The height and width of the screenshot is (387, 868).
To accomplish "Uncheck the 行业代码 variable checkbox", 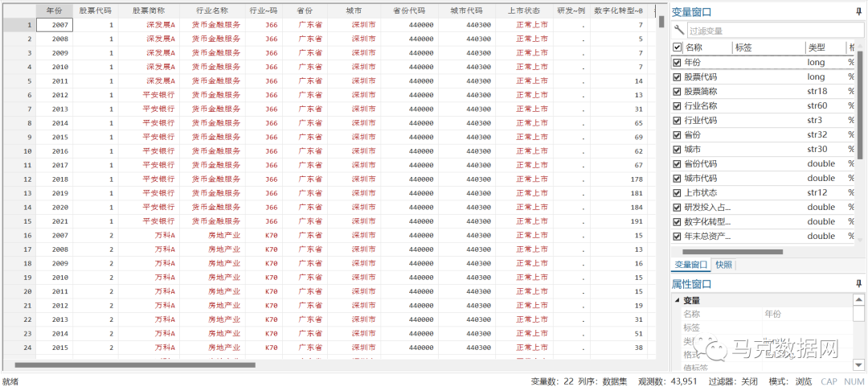I will pos(677,121).
